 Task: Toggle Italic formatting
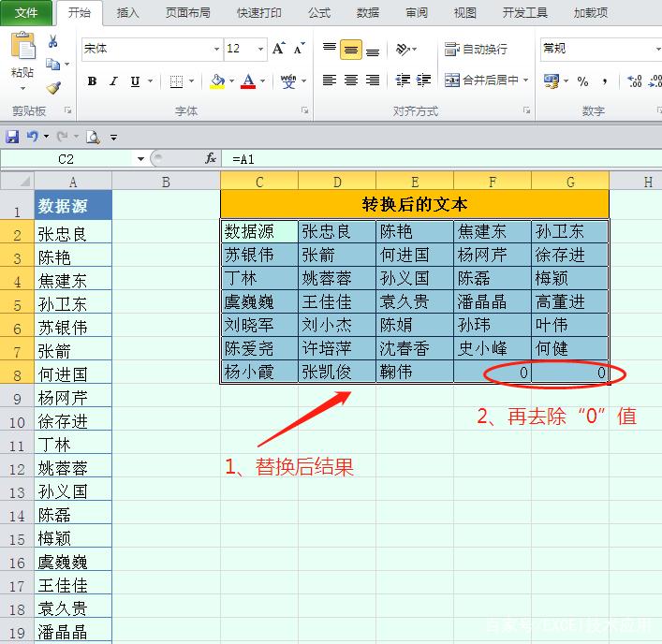click(x=113, y=81)
